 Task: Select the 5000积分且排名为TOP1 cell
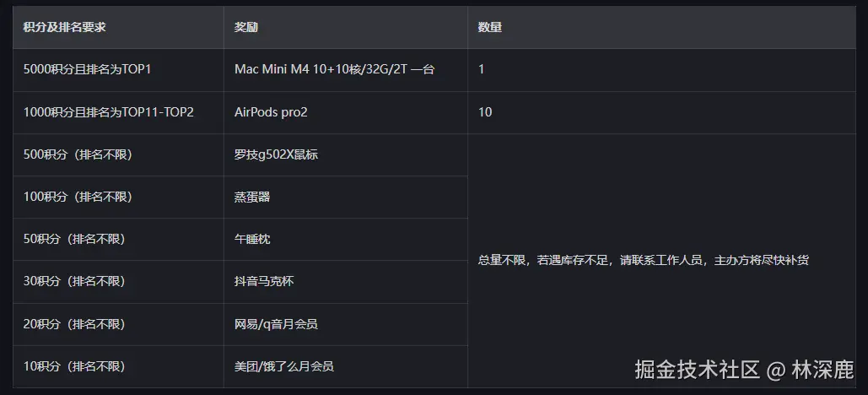pyautogui.click(x=88, y=69)
